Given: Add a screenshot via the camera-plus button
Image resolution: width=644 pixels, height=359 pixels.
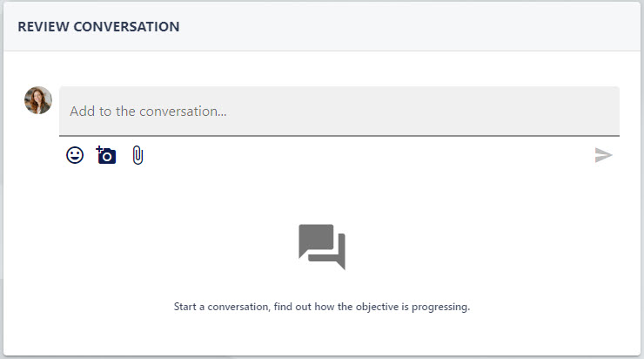Looking at the screenshot, I should pyautogui.click(x=106, y=155).
